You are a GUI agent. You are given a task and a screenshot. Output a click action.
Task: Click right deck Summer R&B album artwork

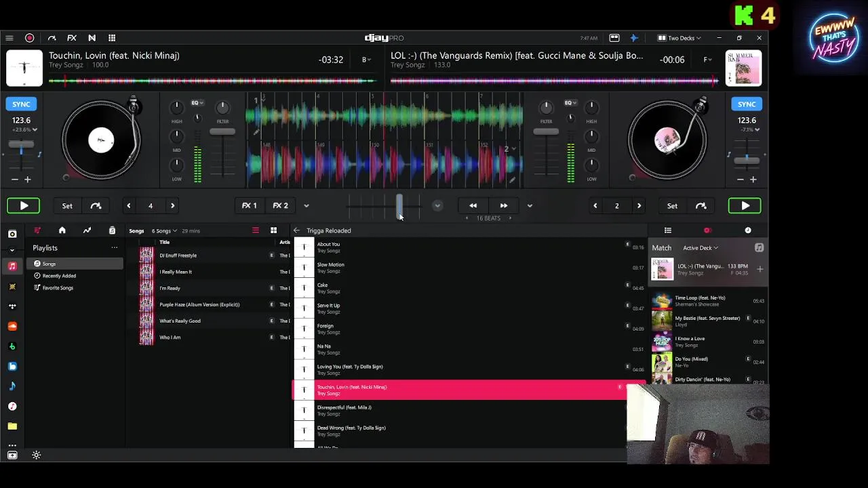(744, 68)
